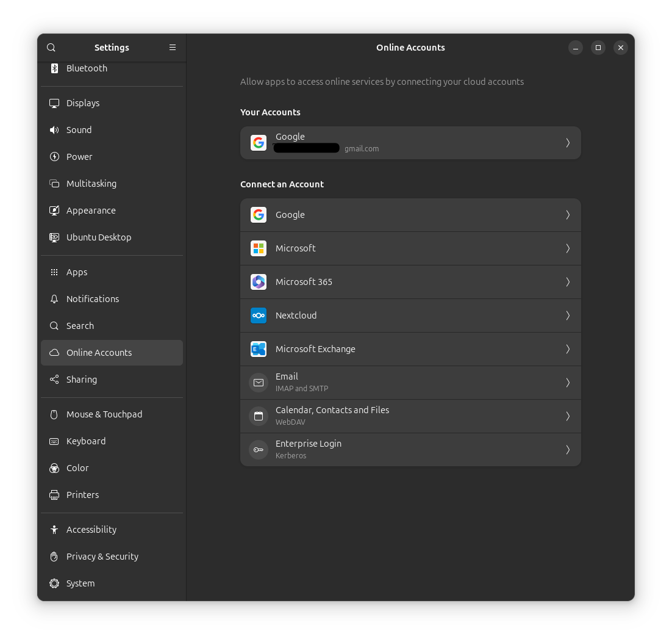Open the System panel
The width and height of the screenshot is (672, 642).
[x=112, y=583]
